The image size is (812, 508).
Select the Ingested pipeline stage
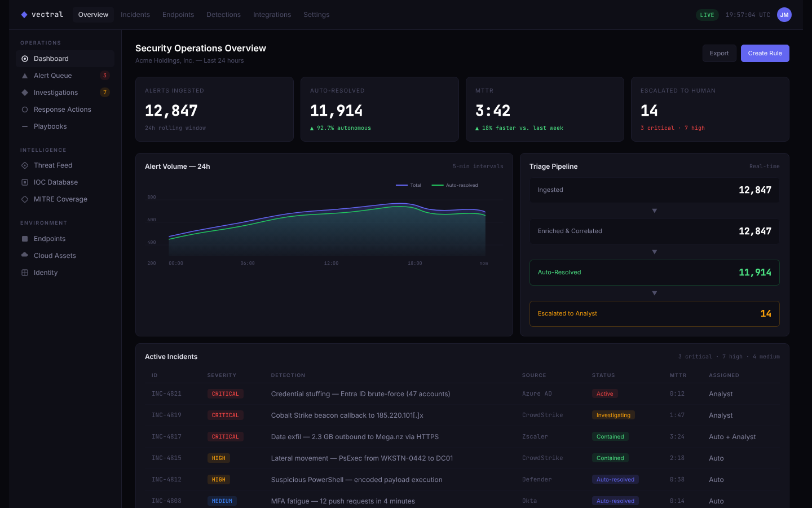point(655,190)
